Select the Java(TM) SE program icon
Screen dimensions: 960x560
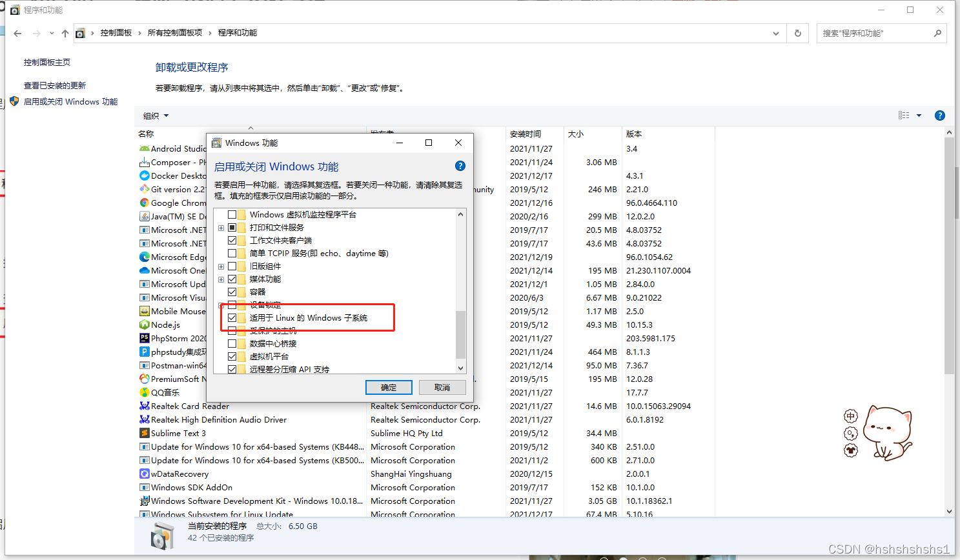145,216
